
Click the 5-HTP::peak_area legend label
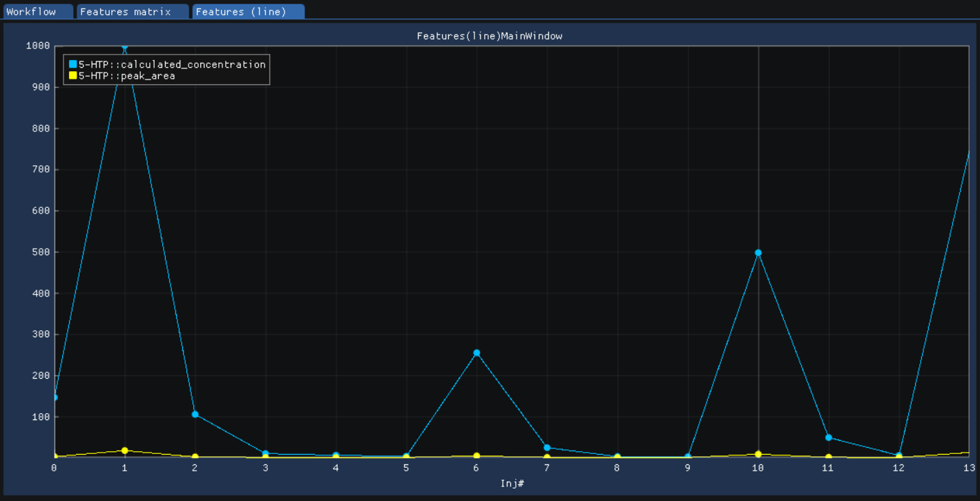(x=127, y=75)
